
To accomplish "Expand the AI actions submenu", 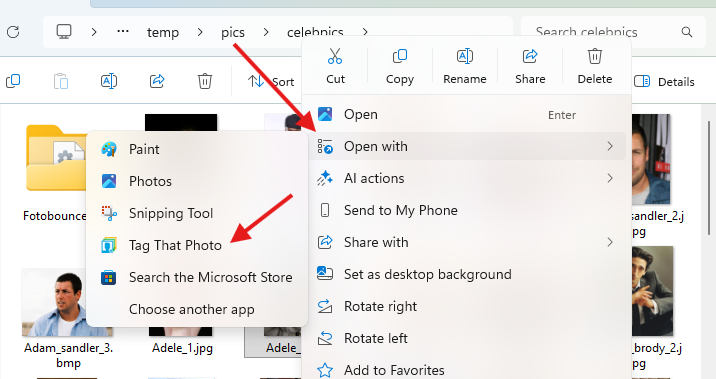I will 467,178.
